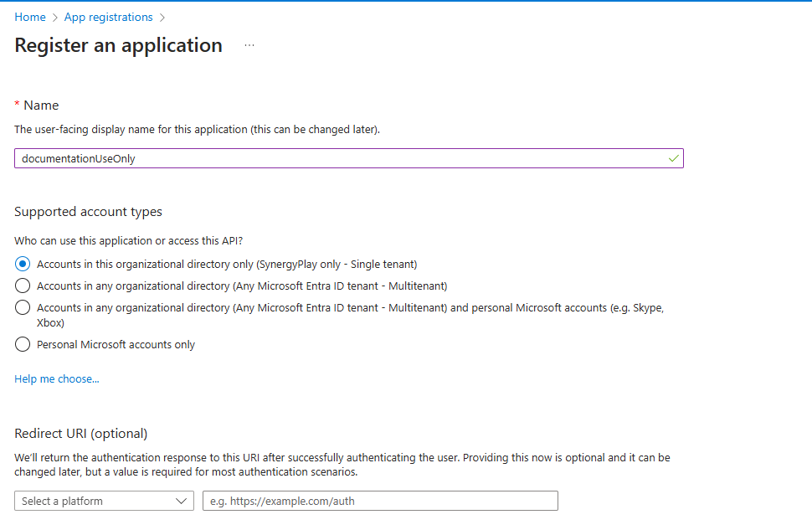
Task: Focus the application Name text field
Action: [x=349, y=158]
